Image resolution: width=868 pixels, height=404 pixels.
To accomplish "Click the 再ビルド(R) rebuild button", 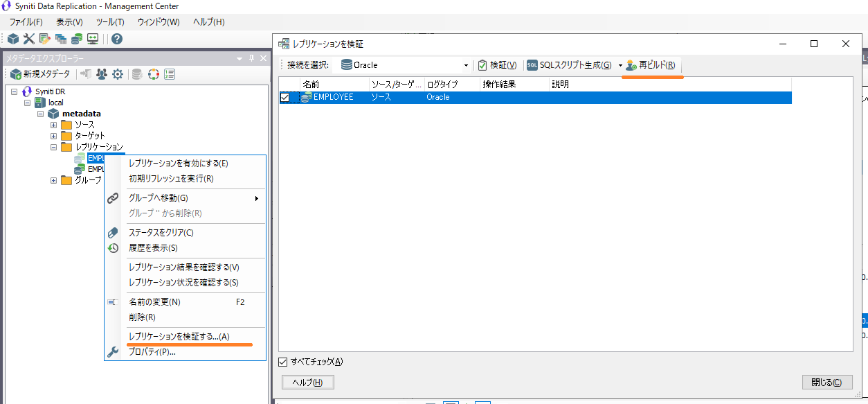I will 651,65.
